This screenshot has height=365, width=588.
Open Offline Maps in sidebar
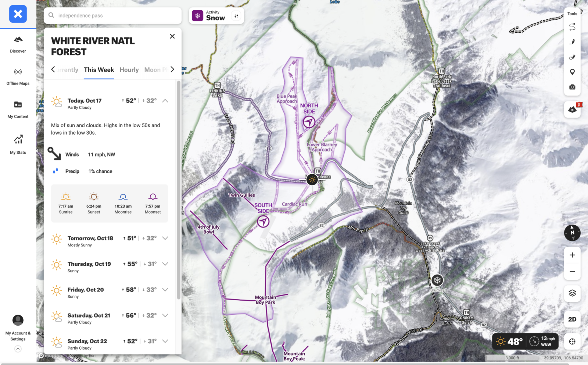18,76
